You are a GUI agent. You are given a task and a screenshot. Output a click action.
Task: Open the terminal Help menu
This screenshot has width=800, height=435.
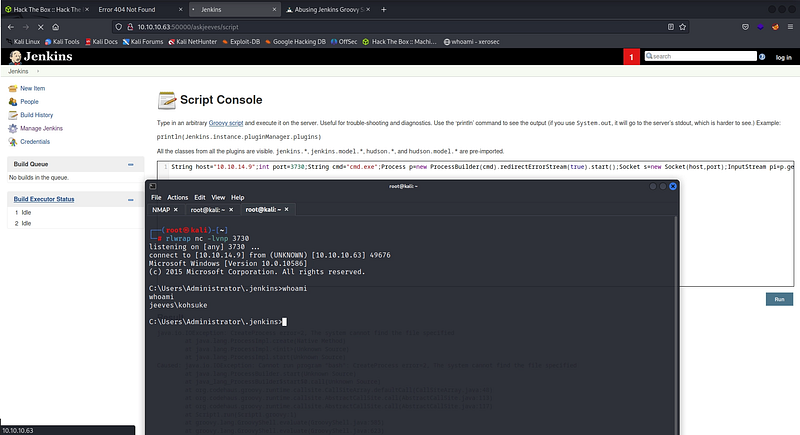point(237,197)
